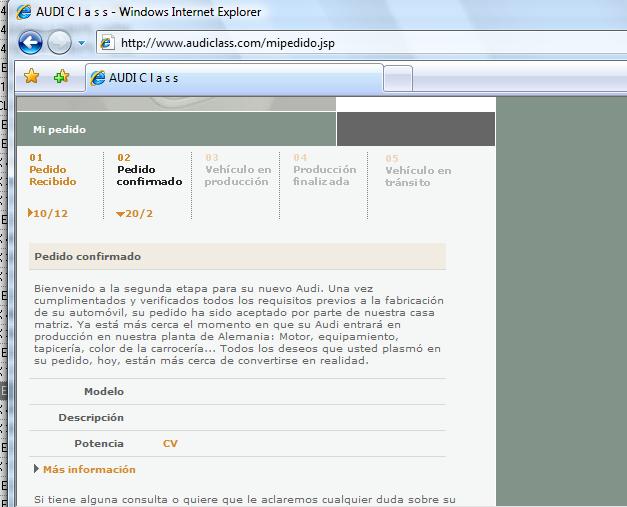This screenshot has height=507, width=627.
Task: Select step 03 Vehículo en producción
Action: pyautogui.click(x=238, y=170)
